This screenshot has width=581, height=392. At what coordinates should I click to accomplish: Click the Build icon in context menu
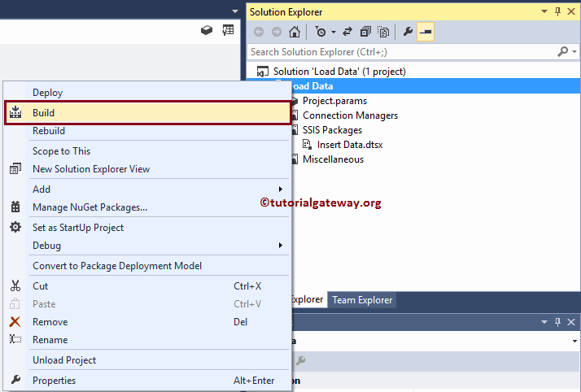(15, 112)
